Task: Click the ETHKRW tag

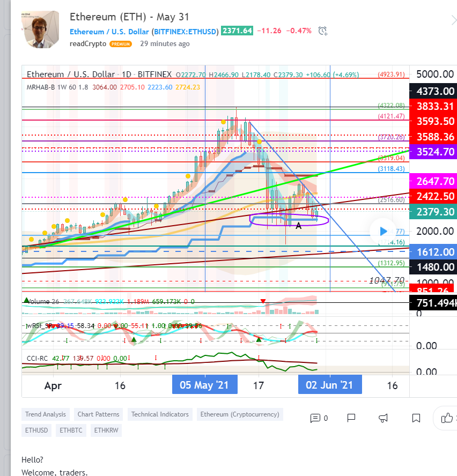Action: [106, 430]
